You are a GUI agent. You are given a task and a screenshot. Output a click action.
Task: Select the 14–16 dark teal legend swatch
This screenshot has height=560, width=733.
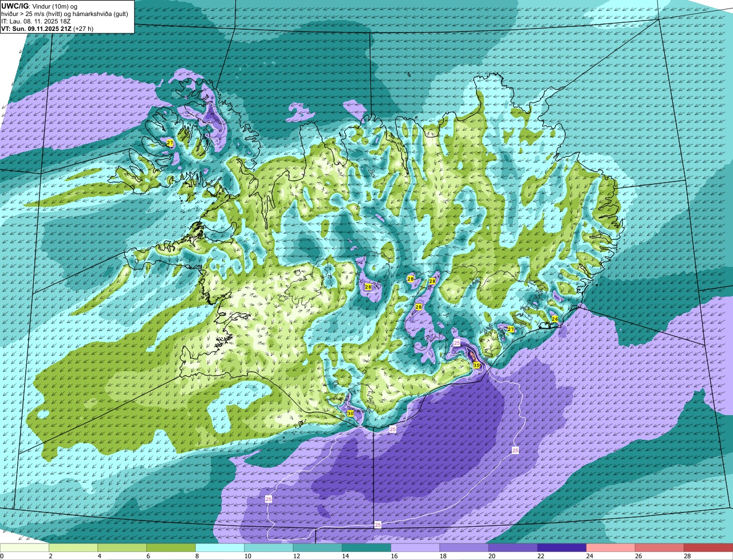(366, 548)
